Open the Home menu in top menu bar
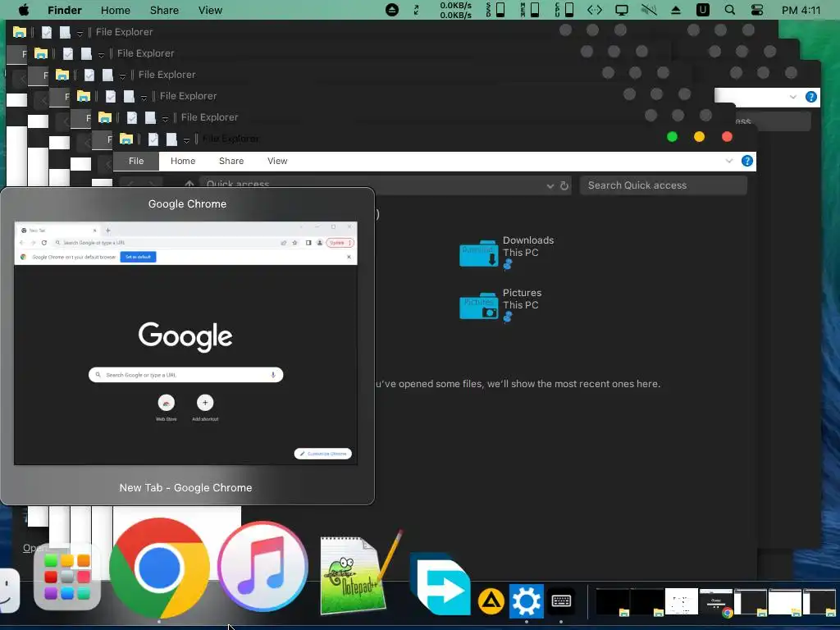Viewport: 840px width, 630px height. click(116, 10)
